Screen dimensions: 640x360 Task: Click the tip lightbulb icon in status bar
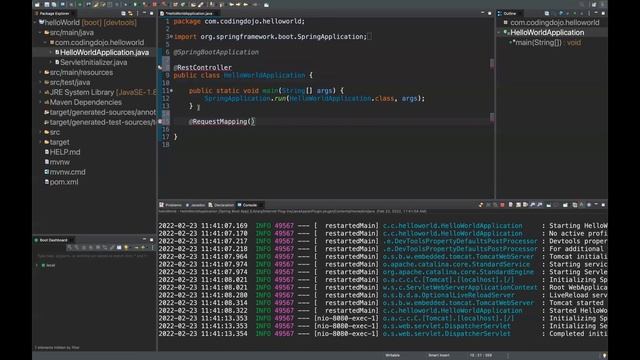[x=604, y=356]
